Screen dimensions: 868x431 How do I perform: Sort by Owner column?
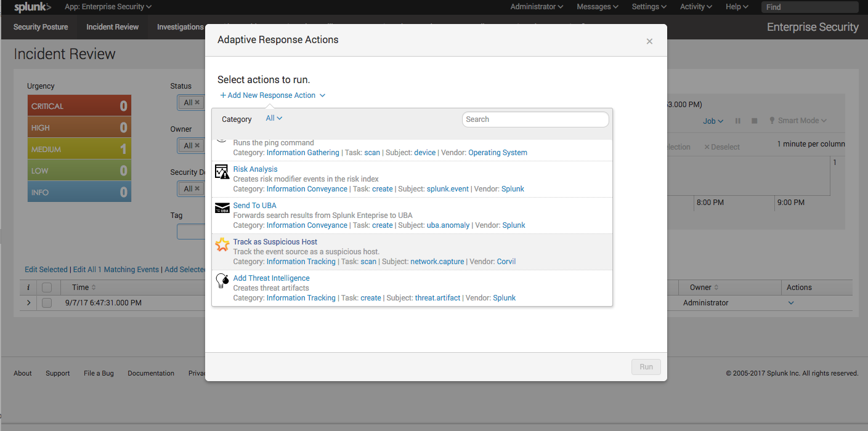coord(704,288)
